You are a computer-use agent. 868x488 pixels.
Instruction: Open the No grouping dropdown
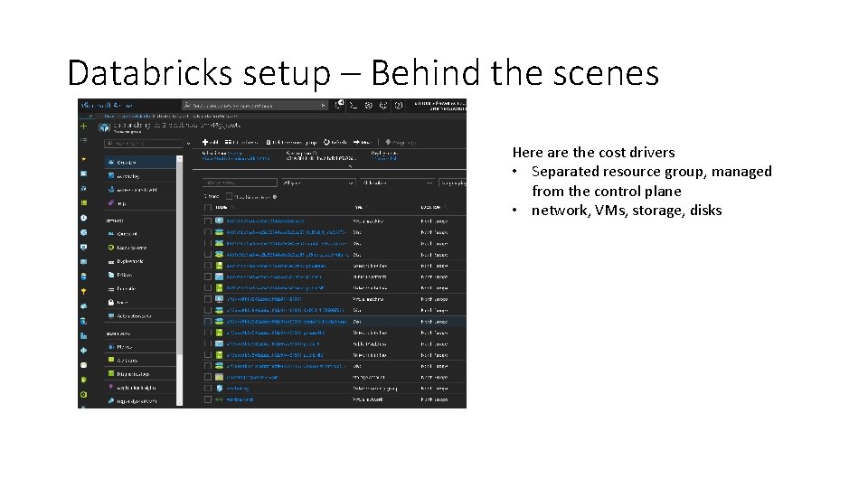click(x=452, y=183)
